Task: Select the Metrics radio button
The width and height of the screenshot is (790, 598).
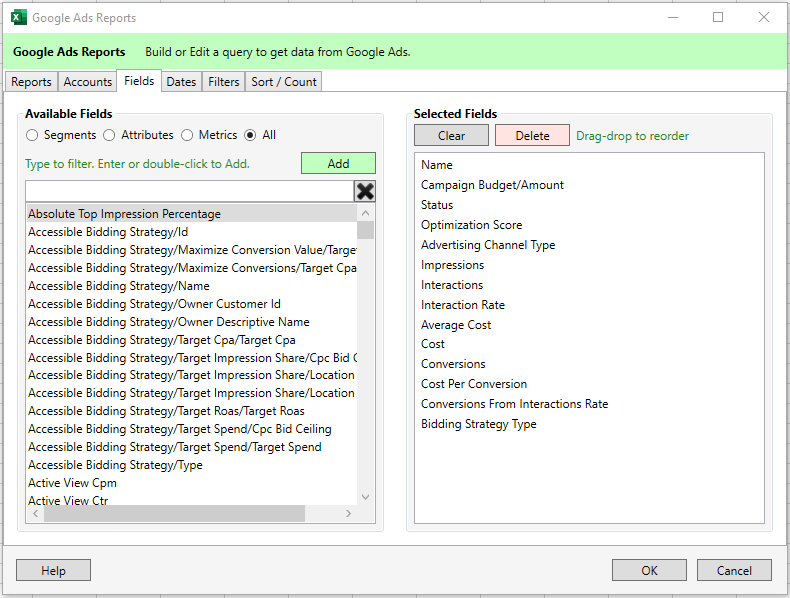Action: [187, 135]
